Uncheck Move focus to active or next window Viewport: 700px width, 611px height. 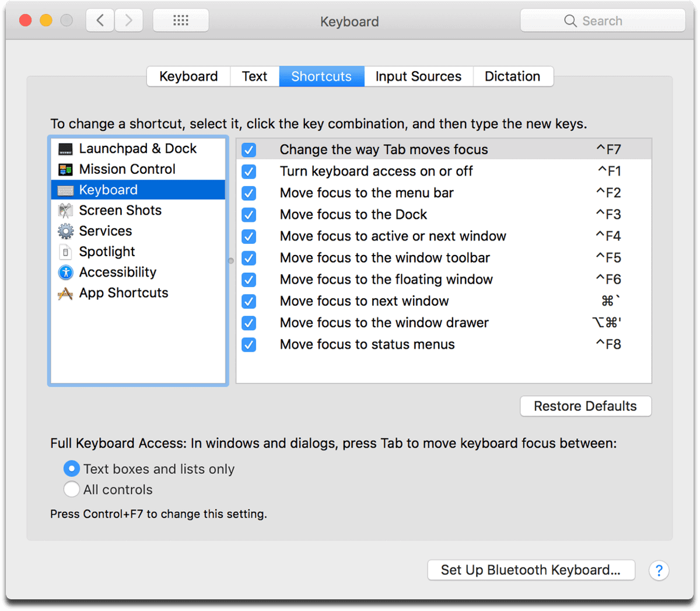[x=249, y=236]
